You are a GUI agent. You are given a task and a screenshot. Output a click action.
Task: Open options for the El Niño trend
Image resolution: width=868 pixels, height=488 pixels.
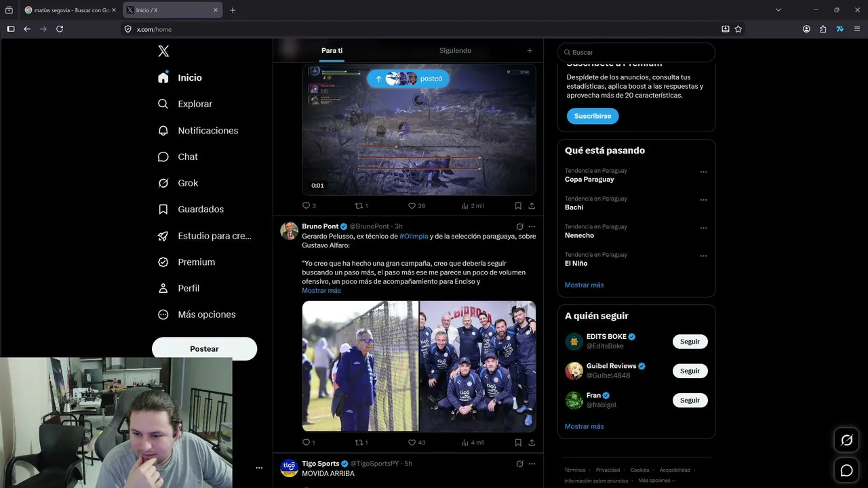point(703,256)
